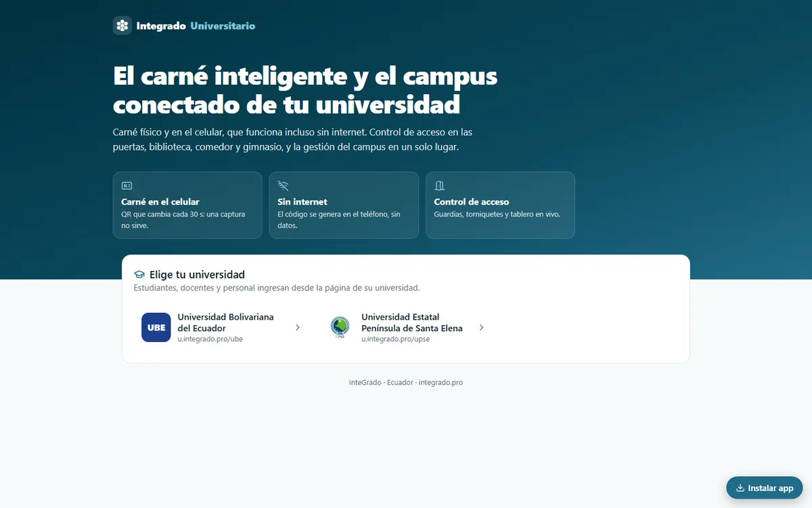Screen dimensions: 812x508
Task: Open the Integrado Universitario brand link
Action: point(184,26)
